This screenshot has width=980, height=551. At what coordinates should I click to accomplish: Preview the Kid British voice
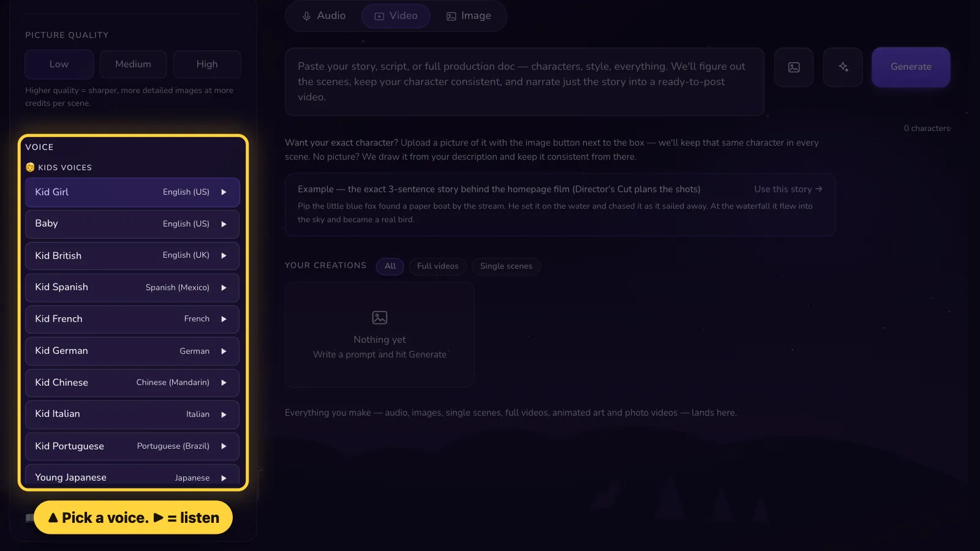coord(224,255)
